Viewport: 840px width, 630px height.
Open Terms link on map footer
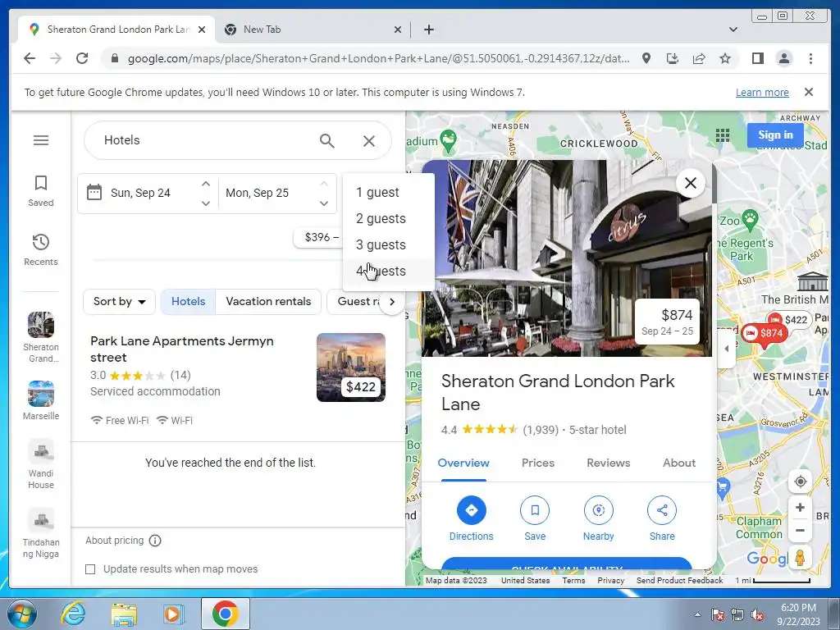[573, 580]
